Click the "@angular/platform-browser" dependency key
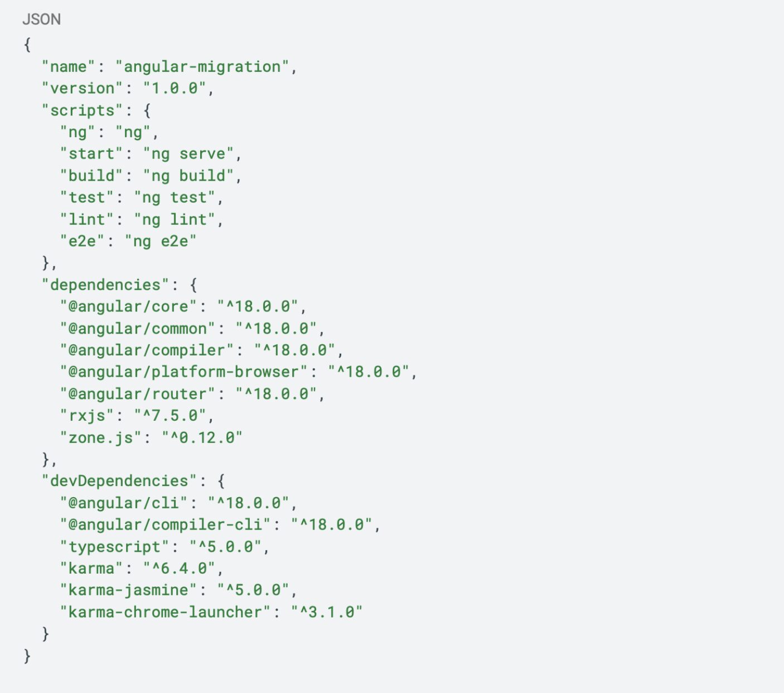This screenshot has width=784, height=693. click(x=183, y=372)
